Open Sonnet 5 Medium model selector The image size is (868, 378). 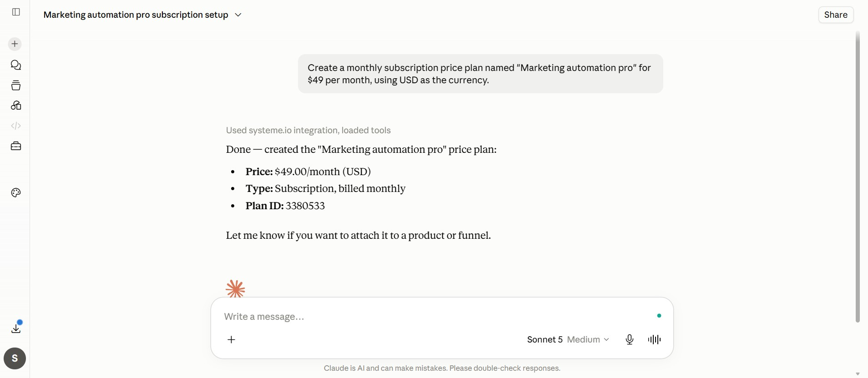(568, 340)
